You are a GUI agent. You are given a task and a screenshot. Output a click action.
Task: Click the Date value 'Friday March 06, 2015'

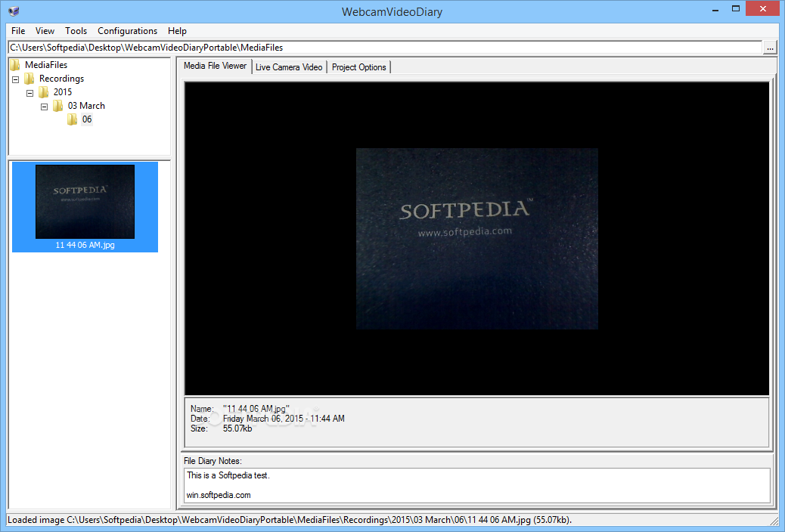pos(263,419)
